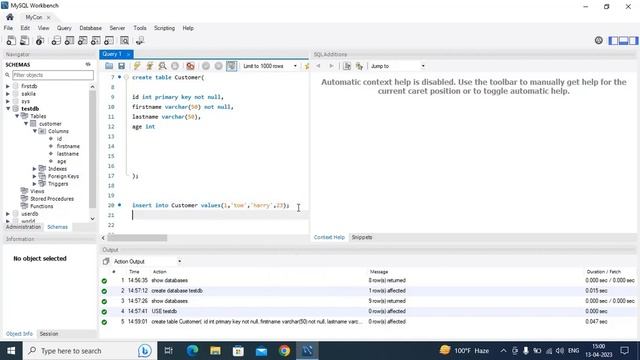Click the editor horizontal scrollbar thumb
Image resolution: width=640 pixels, height=360 pixels.
pyautogui.click(x=137, y=238)
